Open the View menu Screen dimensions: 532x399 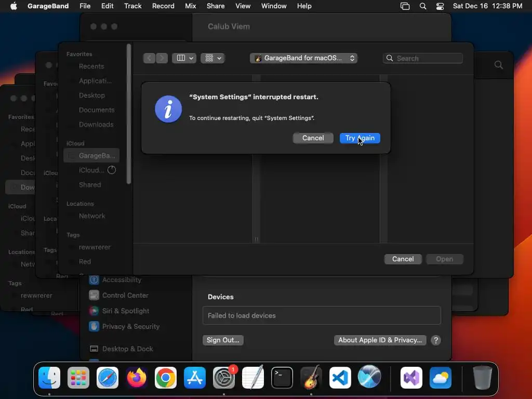coord(243,6)
